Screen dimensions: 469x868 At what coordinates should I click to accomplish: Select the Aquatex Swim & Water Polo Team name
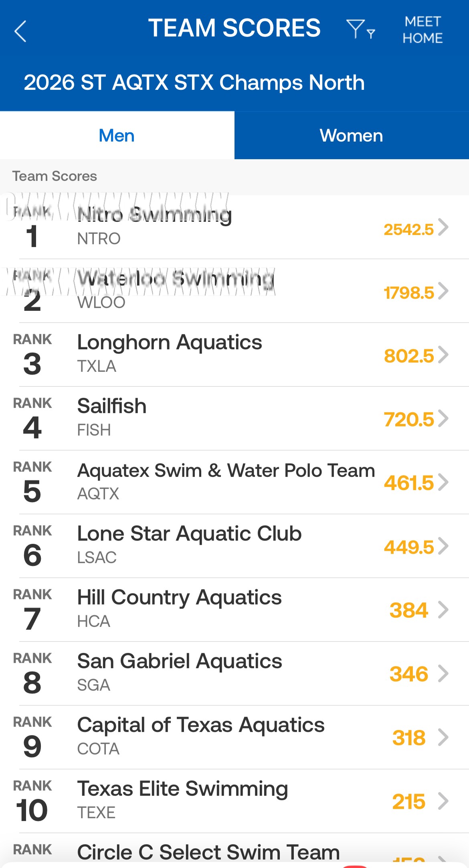point(226,470)
